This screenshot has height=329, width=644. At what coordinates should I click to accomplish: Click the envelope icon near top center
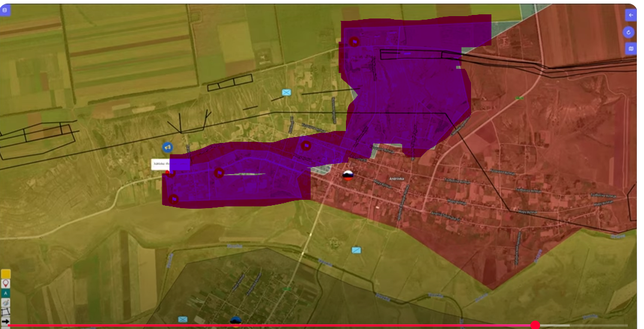click(287, 93)
